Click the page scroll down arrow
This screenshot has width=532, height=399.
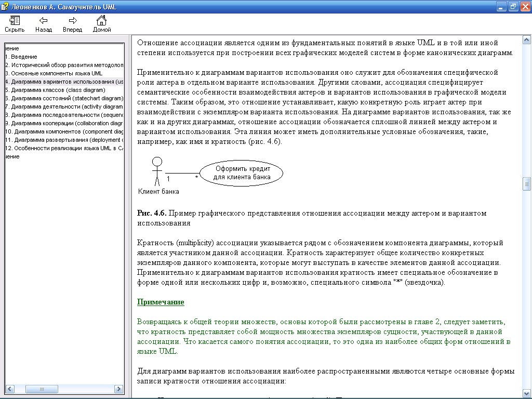527,393
